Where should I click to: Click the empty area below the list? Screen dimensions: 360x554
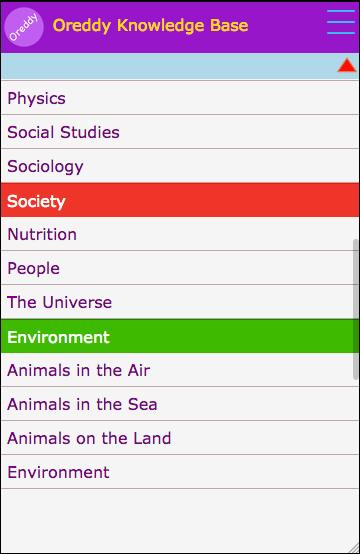pos(180,520)
